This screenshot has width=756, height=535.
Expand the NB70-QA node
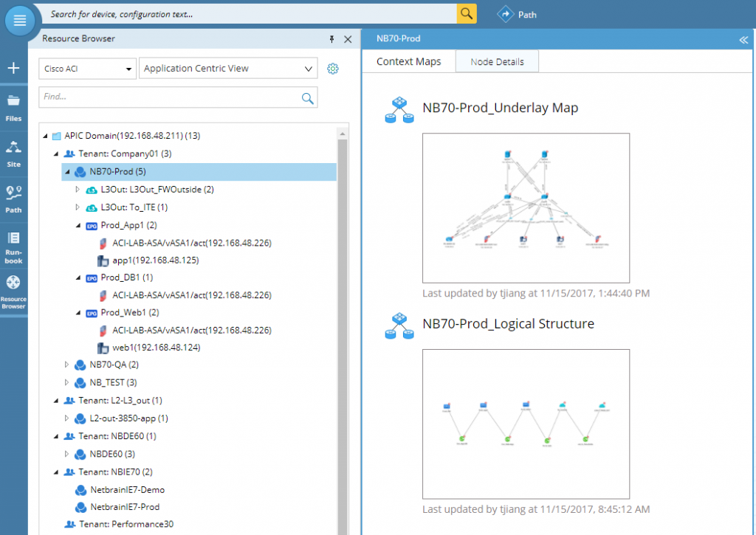tap(66, 365)
